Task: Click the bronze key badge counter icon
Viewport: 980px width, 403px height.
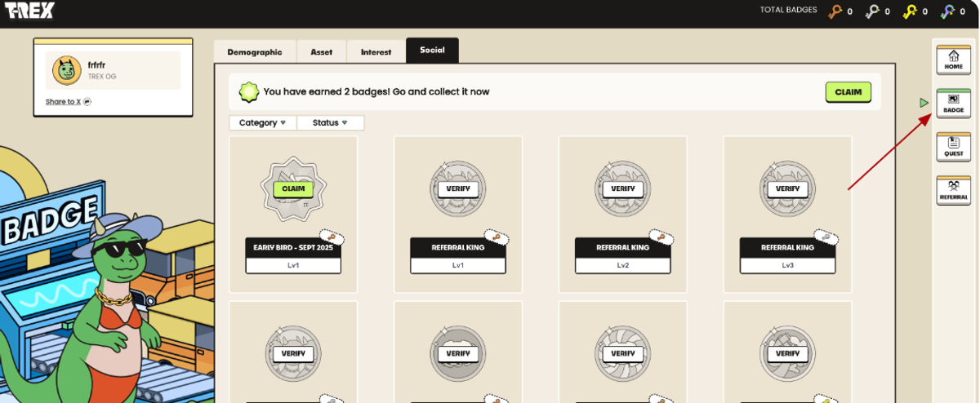Action: (x=835, y=11)
